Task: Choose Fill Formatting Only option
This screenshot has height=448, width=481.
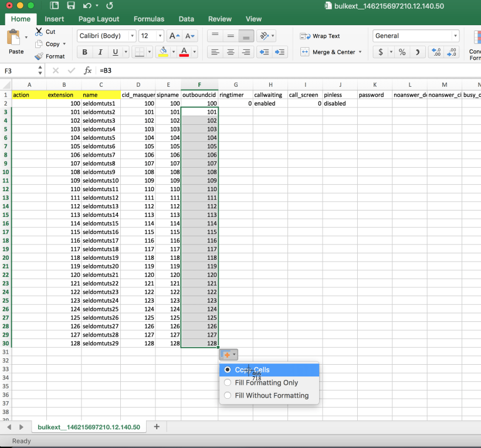Action: 228,383
